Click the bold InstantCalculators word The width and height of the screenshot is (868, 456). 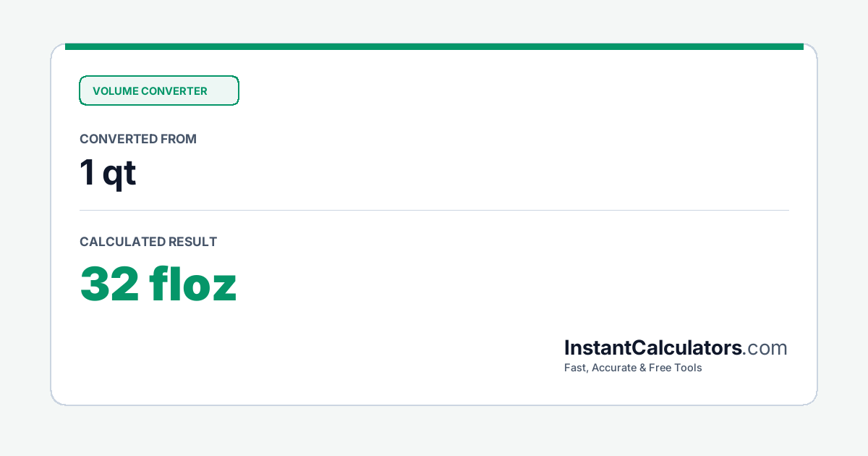[x=653, y=347]
